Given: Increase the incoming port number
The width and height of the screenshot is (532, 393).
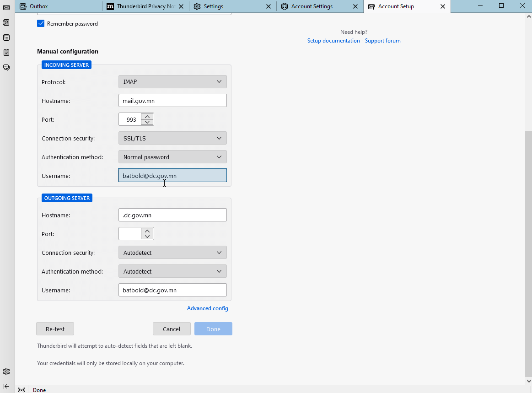Looking at the screenshot, I should (x=147, y=117).
